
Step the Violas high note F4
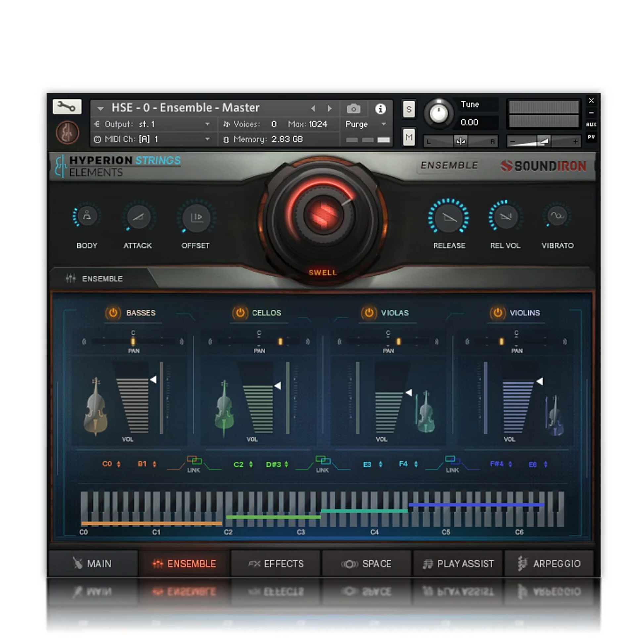coord(416,464)
